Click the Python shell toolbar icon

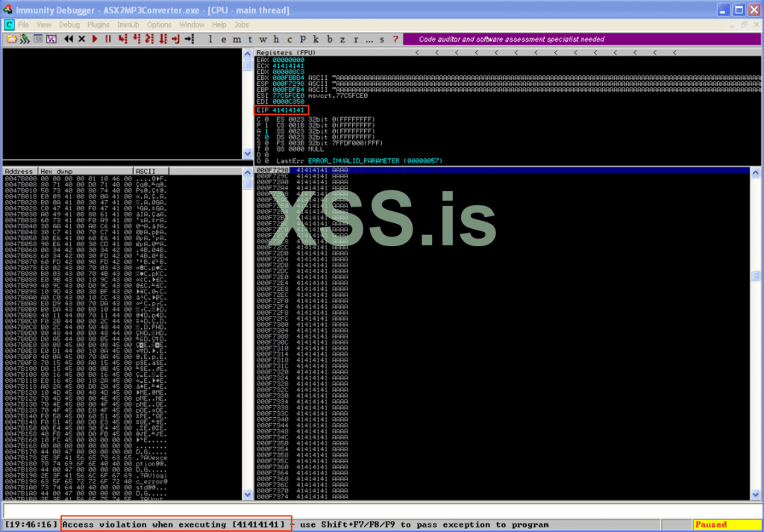tap(25, 39)
